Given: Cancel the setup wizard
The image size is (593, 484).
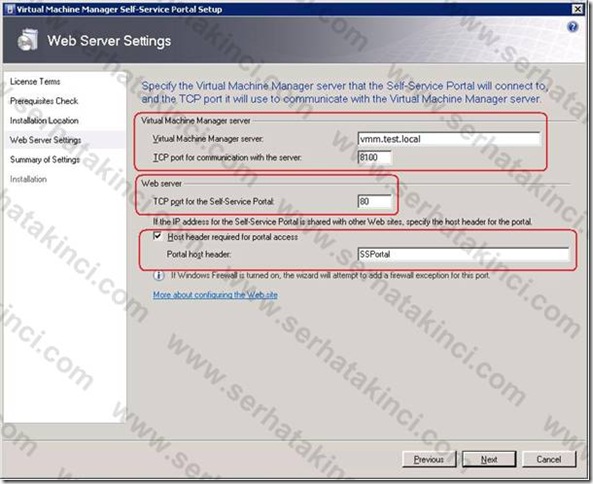Looking at the screenshot, I should click(x=549, y=459).
